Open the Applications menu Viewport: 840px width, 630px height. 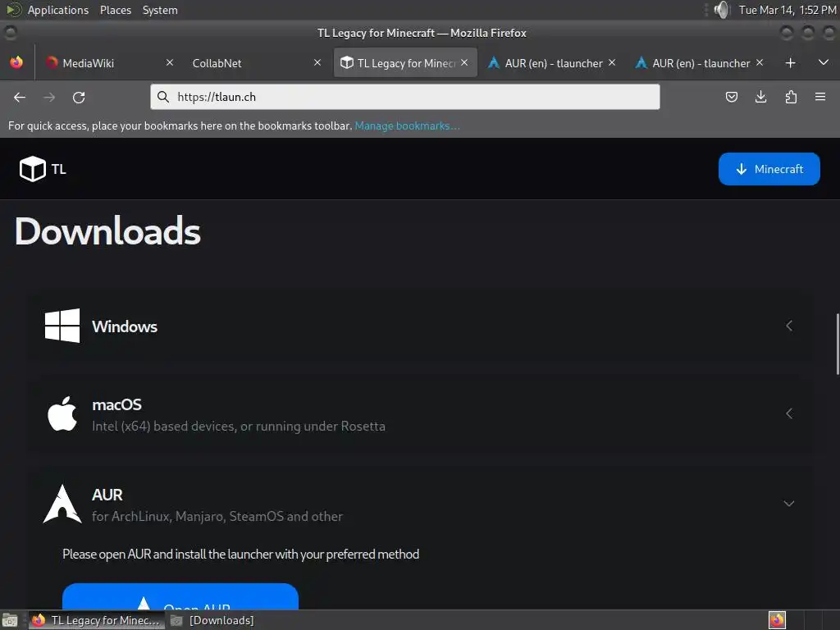(58, 10)
